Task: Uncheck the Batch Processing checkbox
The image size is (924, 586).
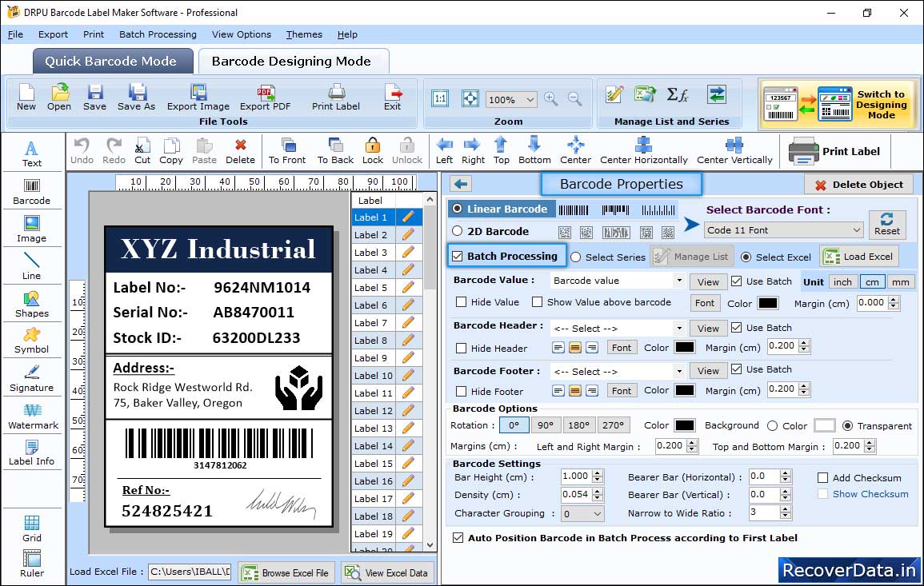Action: pyautogui.click(x=458, y=256)
